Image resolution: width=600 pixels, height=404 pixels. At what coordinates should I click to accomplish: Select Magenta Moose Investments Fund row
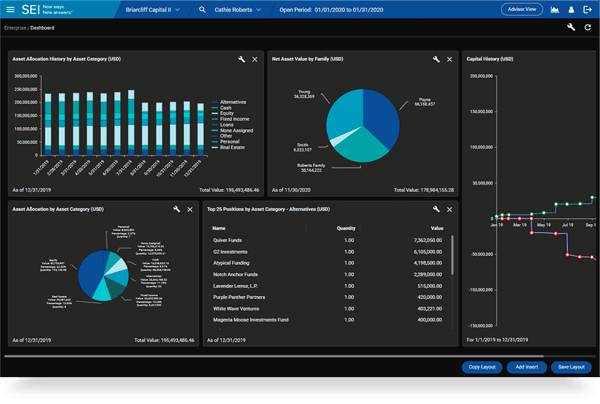[328, 320]
